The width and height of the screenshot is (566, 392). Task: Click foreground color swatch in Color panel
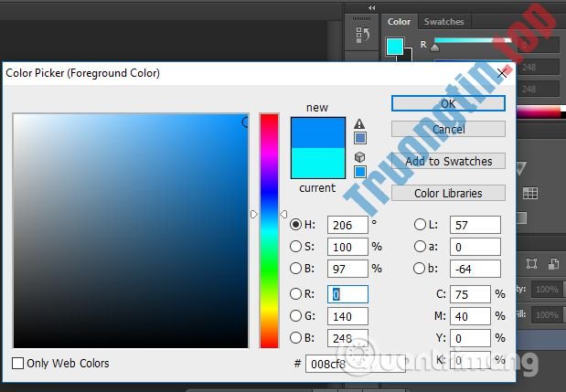coord(394,47)
